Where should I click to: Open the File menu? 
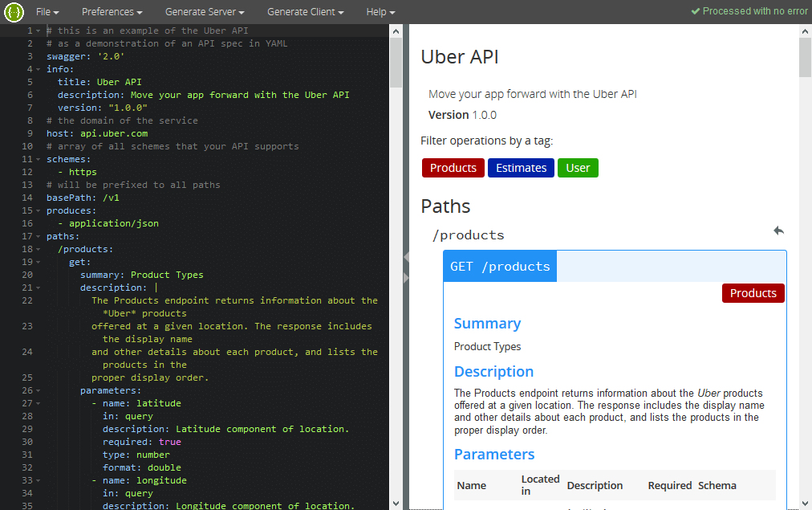coord(47,12)
